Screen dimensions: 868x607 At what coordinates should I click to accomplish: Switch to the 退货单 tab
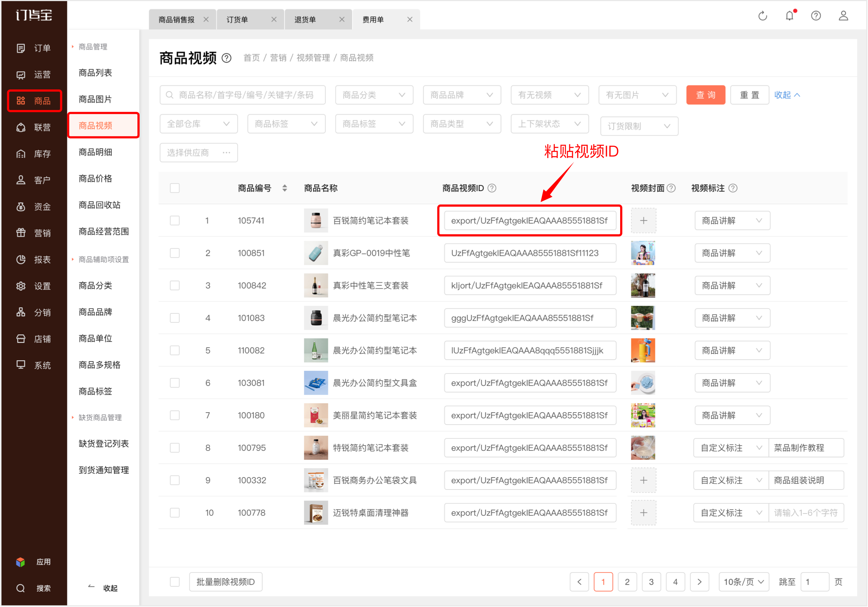click(305, 19)
